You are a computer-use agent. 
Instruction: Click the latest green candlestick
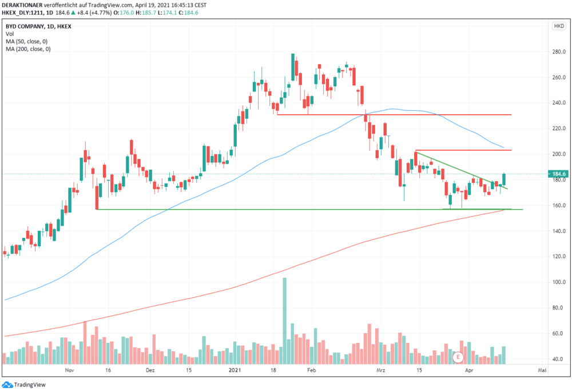point(504,179)
